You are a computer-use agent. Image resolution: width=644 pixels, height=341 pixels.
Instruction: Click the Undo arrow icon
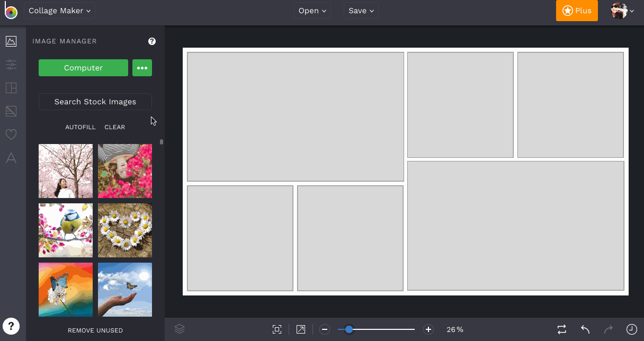585,329
